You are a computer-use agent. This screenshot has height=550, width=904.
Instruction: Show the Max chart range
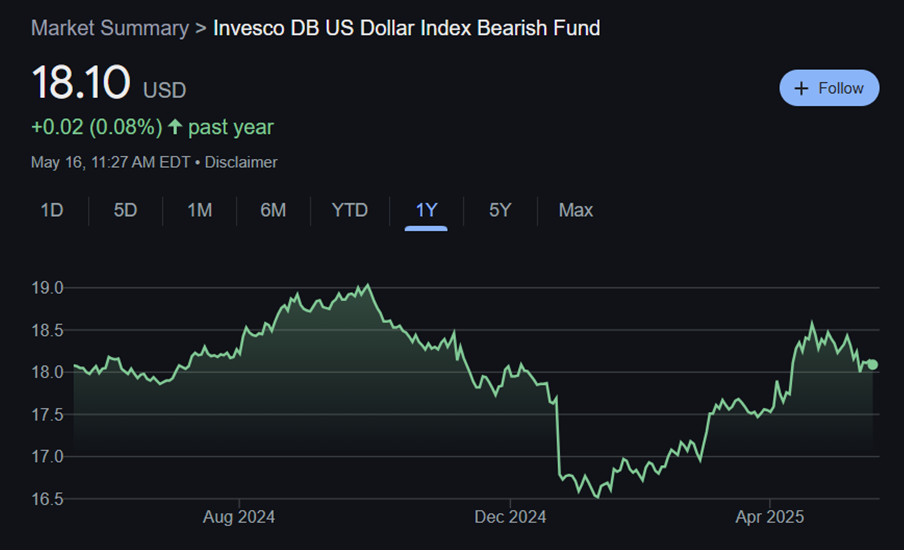[x=575, y=210]
